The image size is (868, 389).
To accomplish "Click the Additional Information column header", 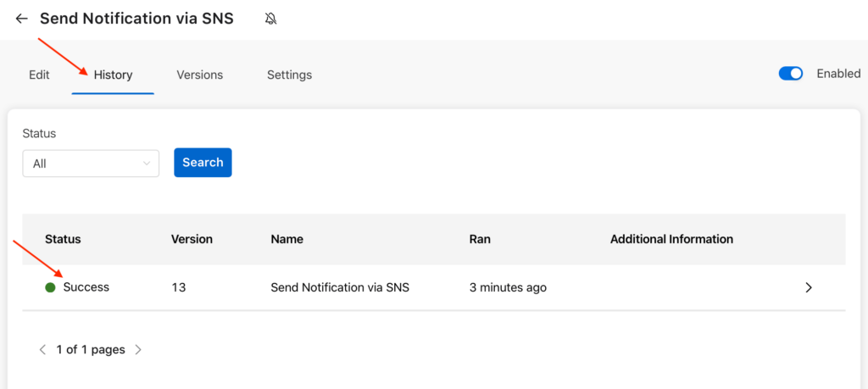I will (671, 239).
